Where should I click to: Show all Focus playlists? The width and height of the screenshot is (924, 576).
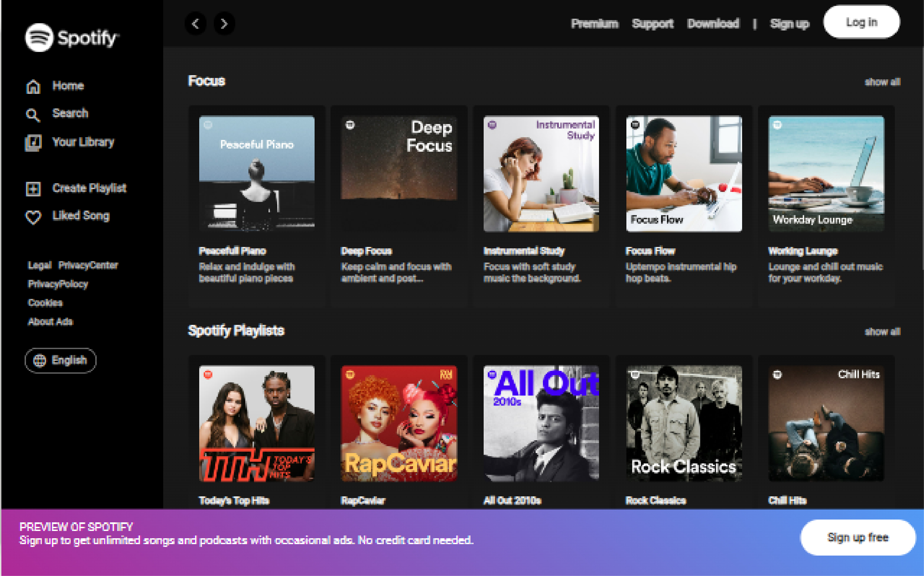pos(882,82)
